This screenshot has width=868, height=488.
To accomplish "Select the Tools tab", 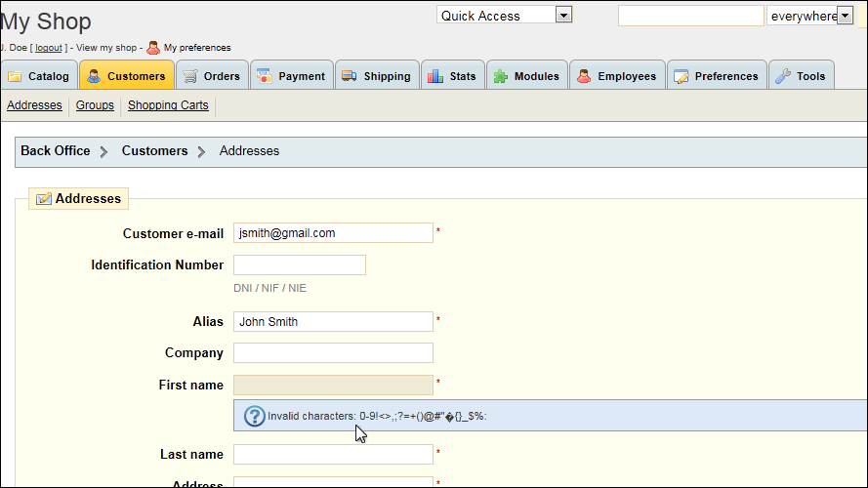I will point(802,75).
